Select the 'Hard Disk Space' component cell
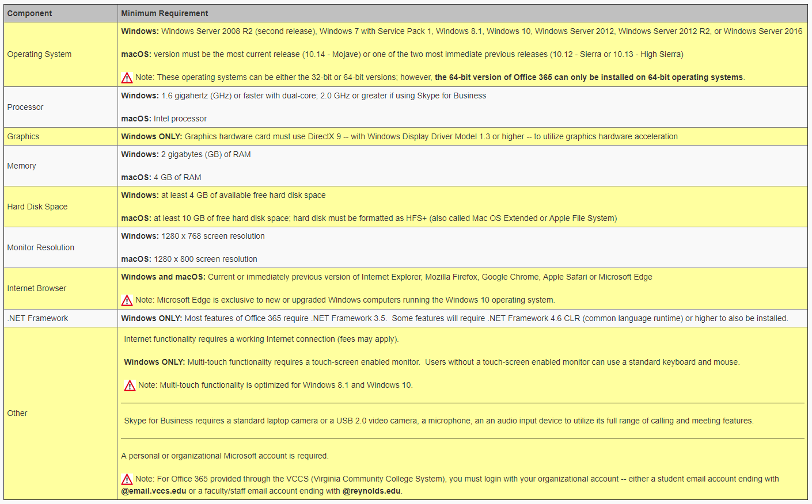The image size is (812, 504). [x=60, y=207]
